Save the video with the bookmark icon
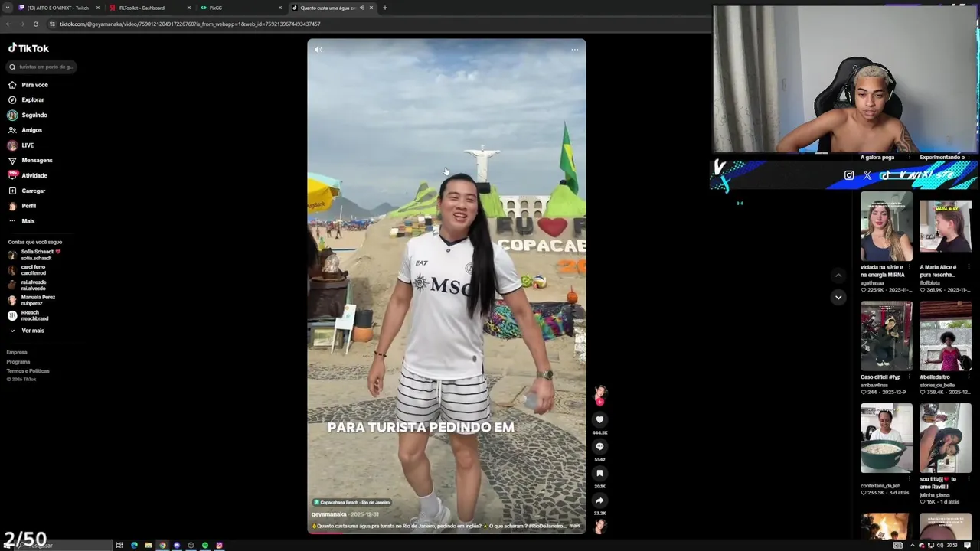This screenshot has width=980, height=551. tap(599, 473)
